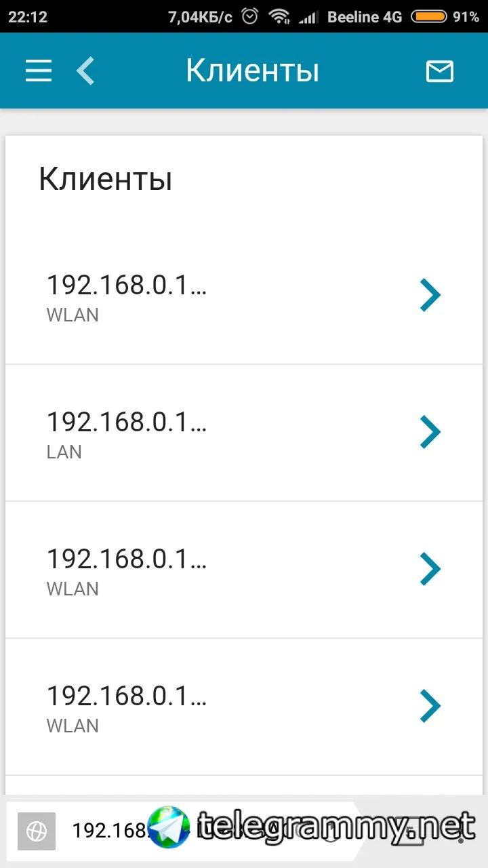
Task: Expand the third WLAN client chevron
Action: point(430,706)
